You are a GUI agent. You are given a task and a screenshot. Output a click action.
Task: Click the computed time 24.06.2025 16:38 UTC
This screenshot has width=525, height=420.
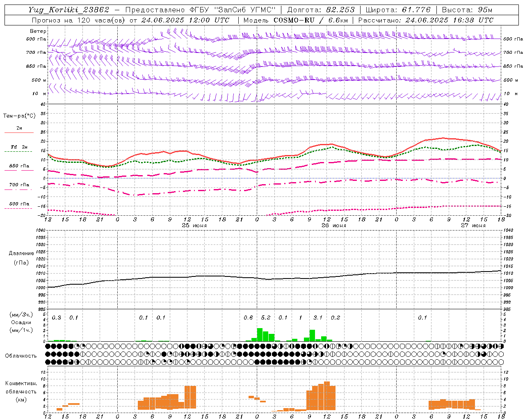click(450, 20)
